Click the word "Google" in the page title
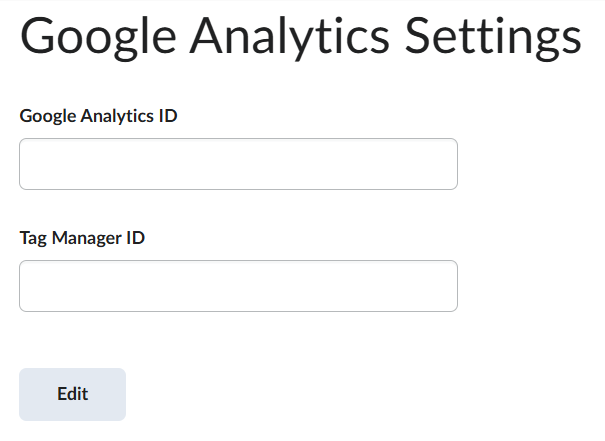The image size is (605, 441). click(94, 39)
